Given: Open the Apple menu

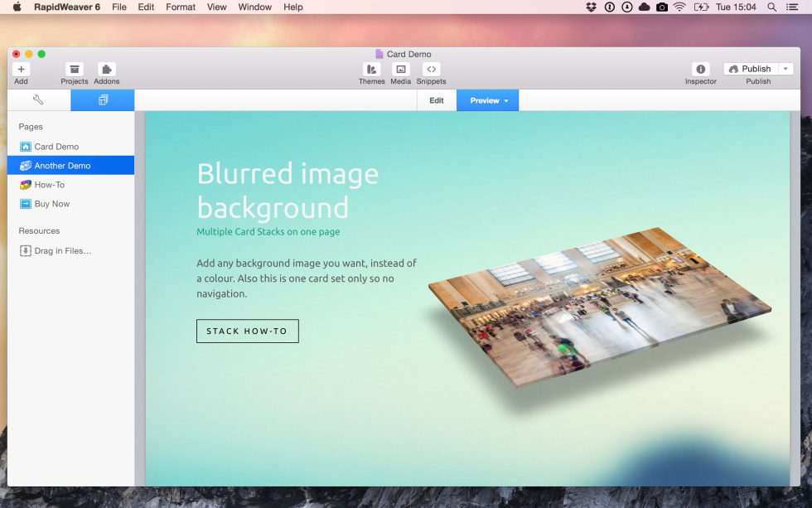Looking at the screenshot, I should [17, 7].
